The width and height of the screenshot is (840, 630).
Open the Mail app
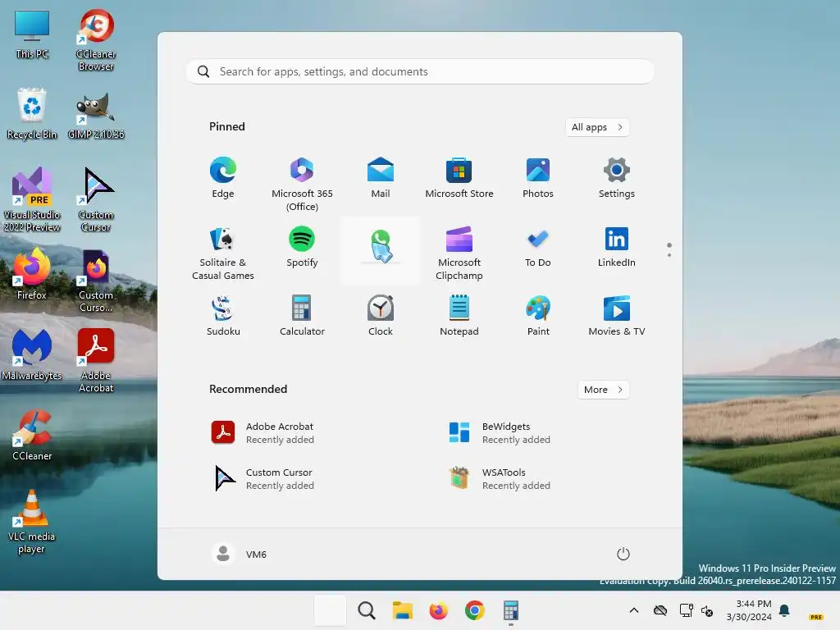coord(381,178)
